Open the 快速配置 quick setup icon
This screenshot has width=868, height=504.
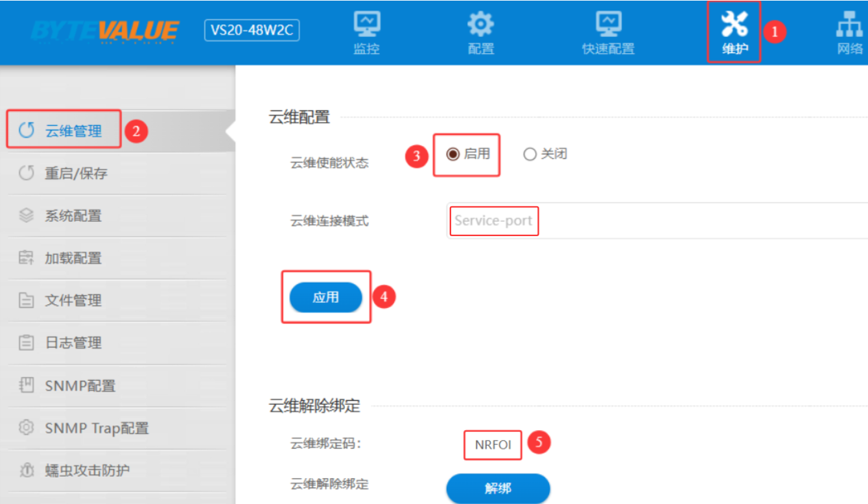(x=608, y=25)
